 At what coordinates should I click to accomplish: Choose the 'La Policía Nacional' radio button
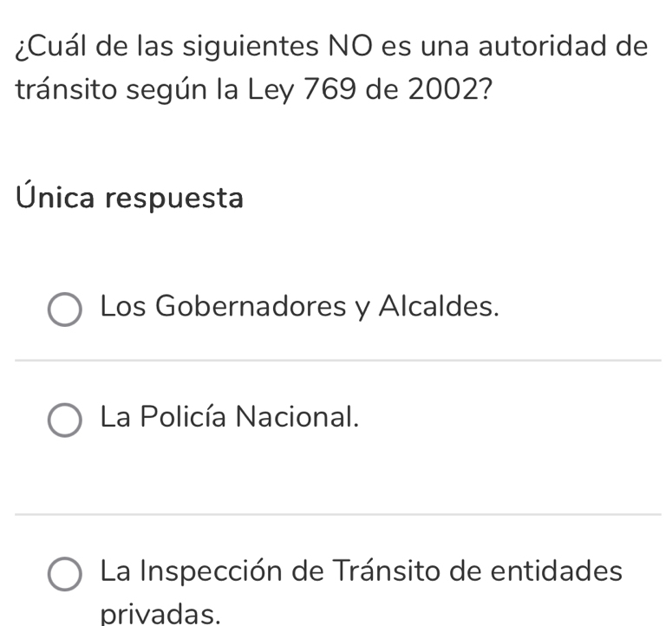(x=65, y=421)
